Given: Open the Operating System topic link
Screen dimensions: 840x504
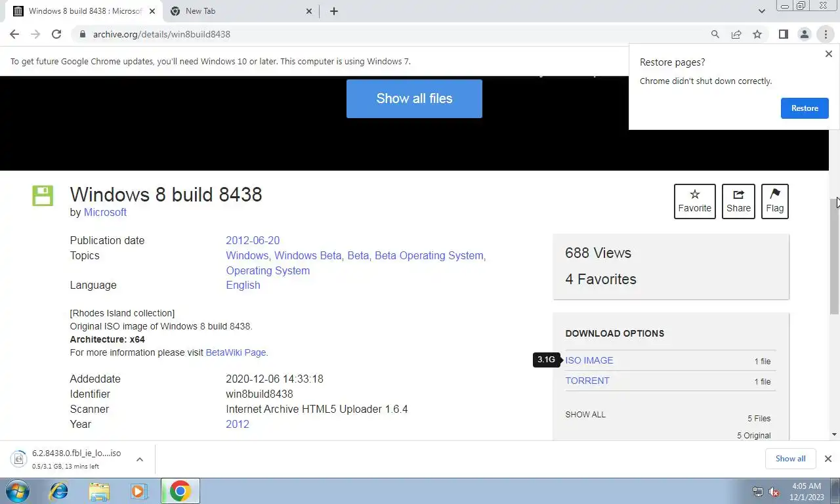Looking at the screenshot, I should point(268,270).
